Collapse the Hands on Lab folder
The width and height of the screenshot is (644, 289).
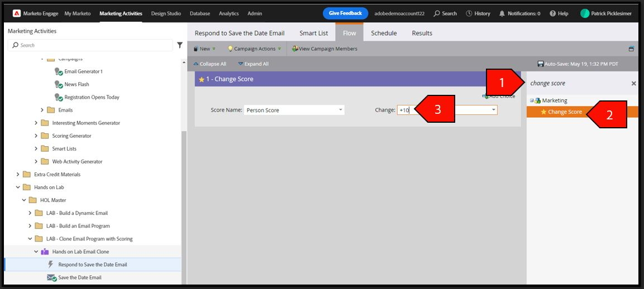pos(18,187)
